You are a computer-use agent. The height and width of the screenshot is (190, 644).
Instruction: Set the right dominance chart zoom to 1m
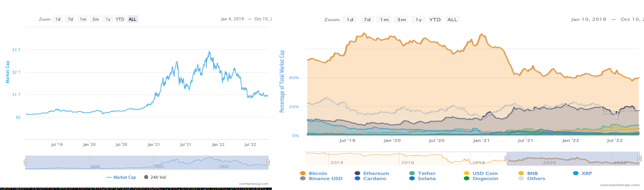[x=384, y=20]
